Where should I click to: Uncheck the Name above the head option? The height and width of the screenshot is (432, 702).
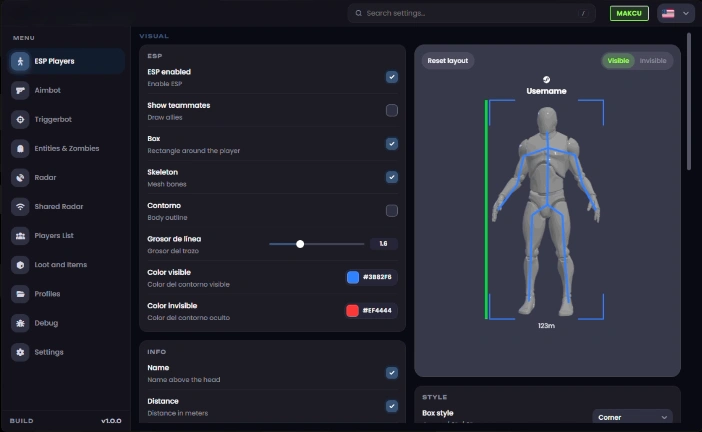tap(392, 373)
